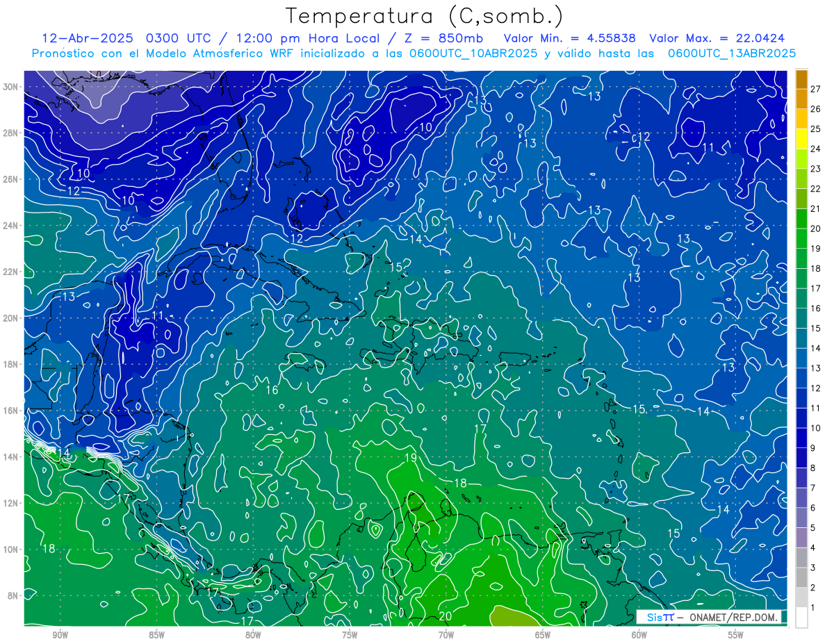The width and height of the screenshot is (834, 644).
Task: Click the "90W" longitude label
Action: click(x=60, y=635)
